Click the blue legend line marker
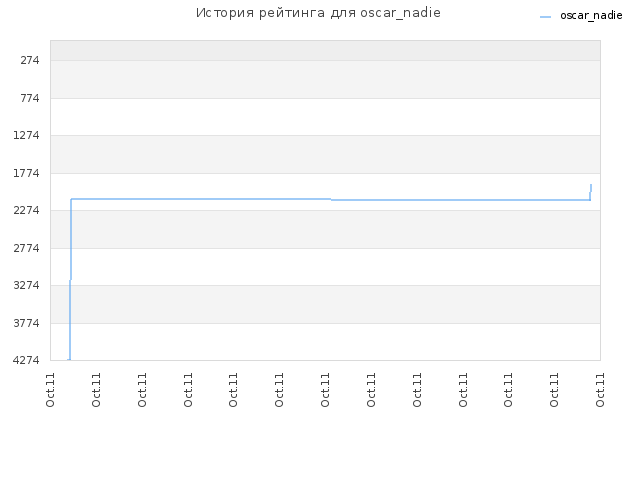This screenshot has width=640, height=480. click(x=545, y=17)
